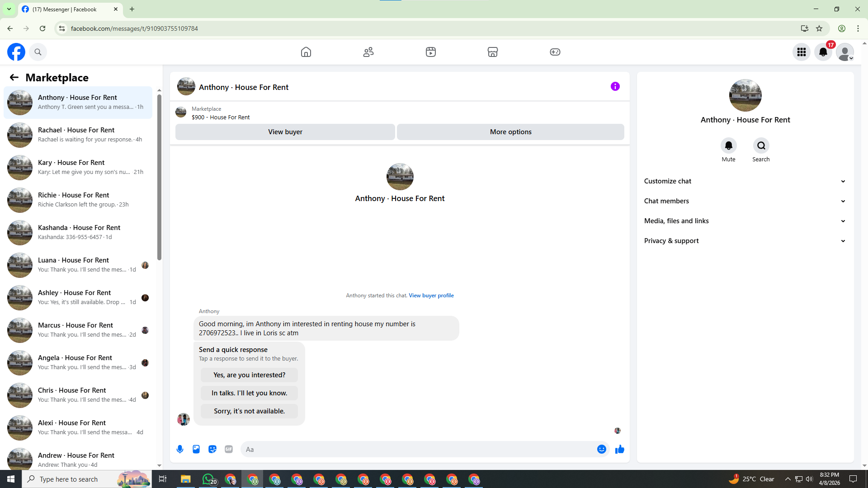Open the GIF picker icon
This screenshot has height=488, width=868.
[x=229, y=449]
